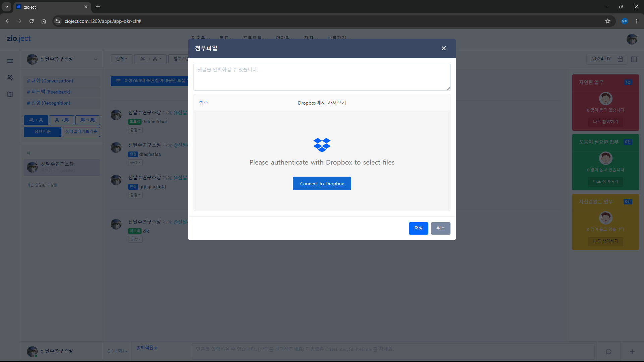Click the 1건 badge on 지연된 업무
This screenshot has height=362, width=644.
(x=628, y=82)
